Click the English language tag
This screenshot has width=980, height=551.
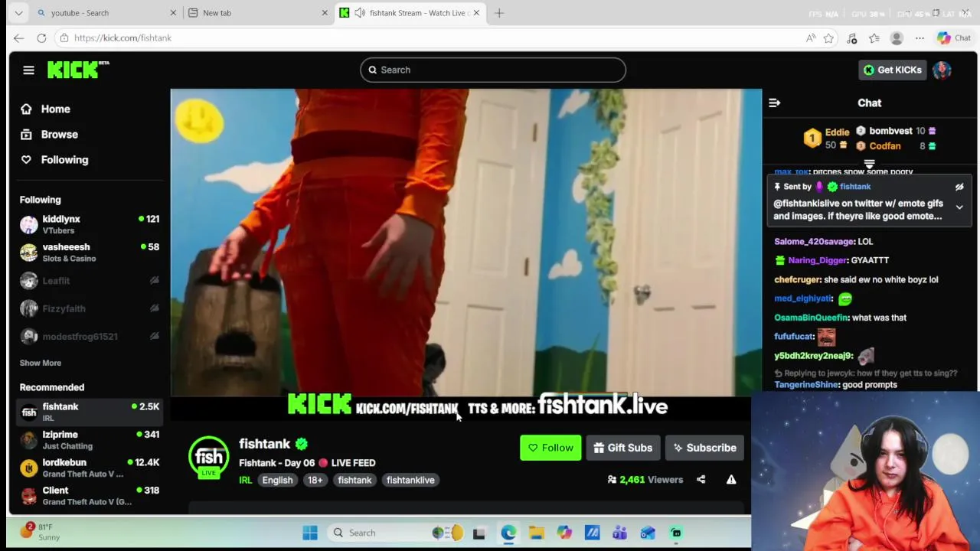pos(277,480)
